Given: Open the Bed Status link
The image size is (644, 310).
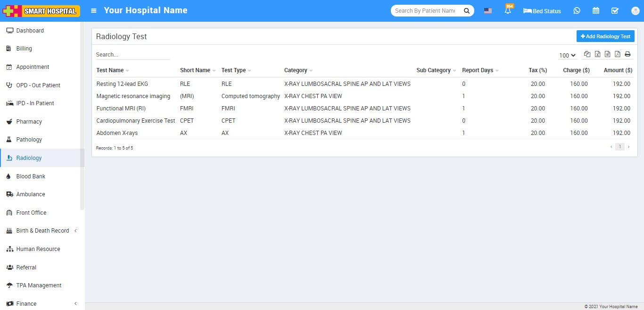Looking at the screenshot, I should click(x=542, y=11).
